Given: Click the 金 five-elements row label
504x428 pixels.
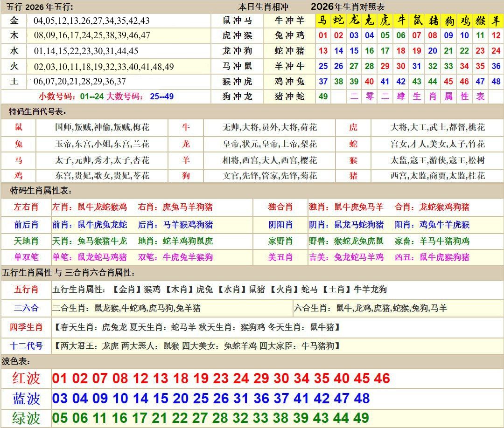Looking at the screenshot, I should coord(14,21).
